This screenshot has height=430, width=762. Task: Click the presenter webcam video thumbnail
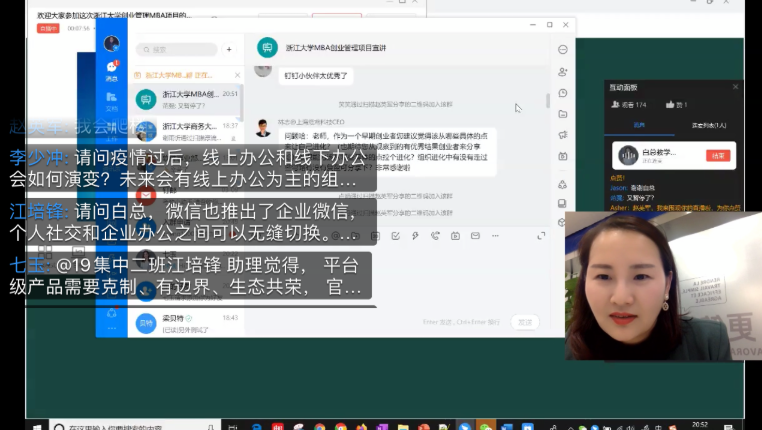[663, 286]
